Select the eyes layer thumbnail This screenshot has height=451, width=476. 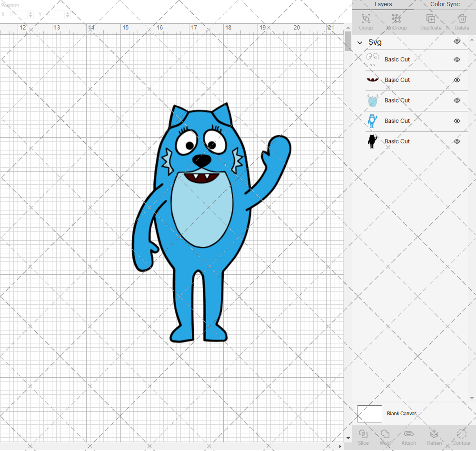[373, 59]
